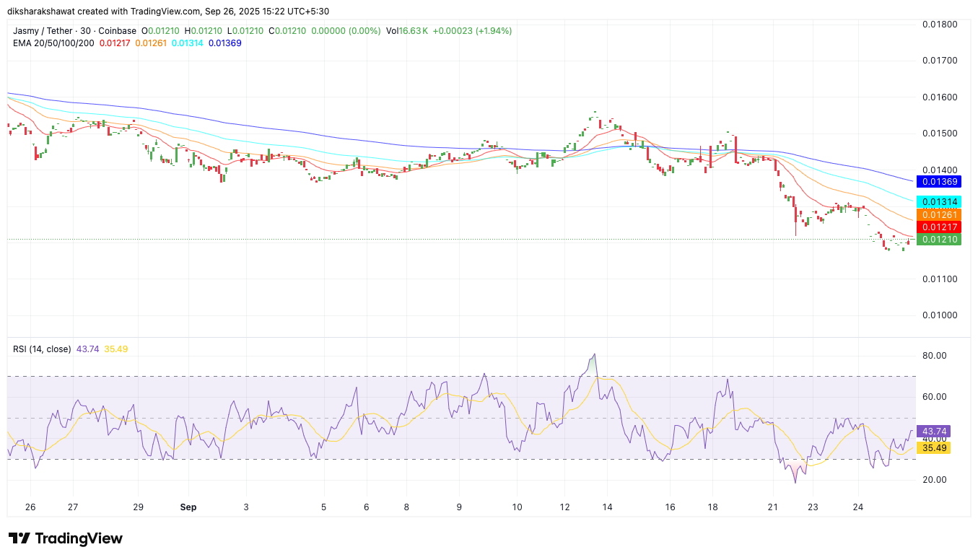This screenshot has width=978, height=560.
Task: Click the yellow 35.49 RSI average tag
Action: (933, 447)
